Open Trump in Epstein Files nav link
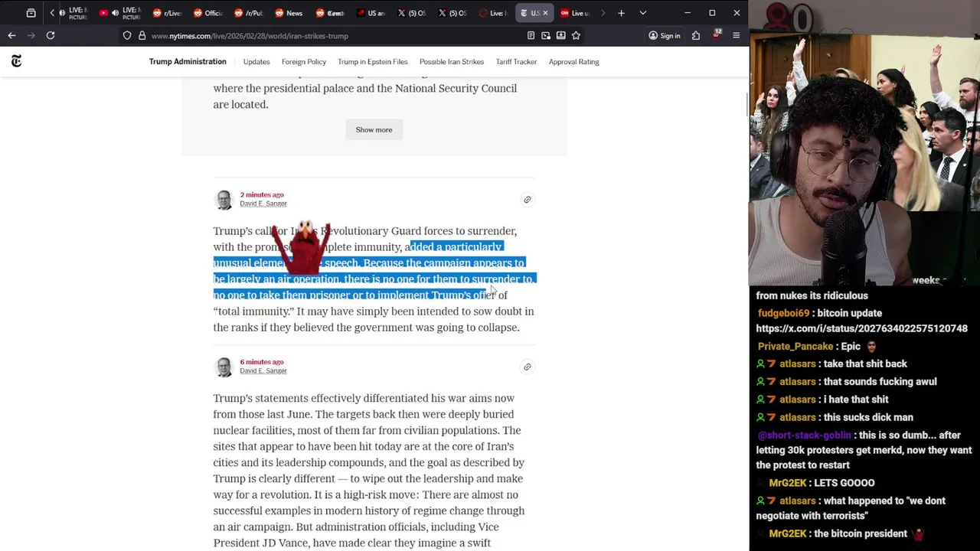The width and height of the screenshot is (980, 551). pos(373,62)
